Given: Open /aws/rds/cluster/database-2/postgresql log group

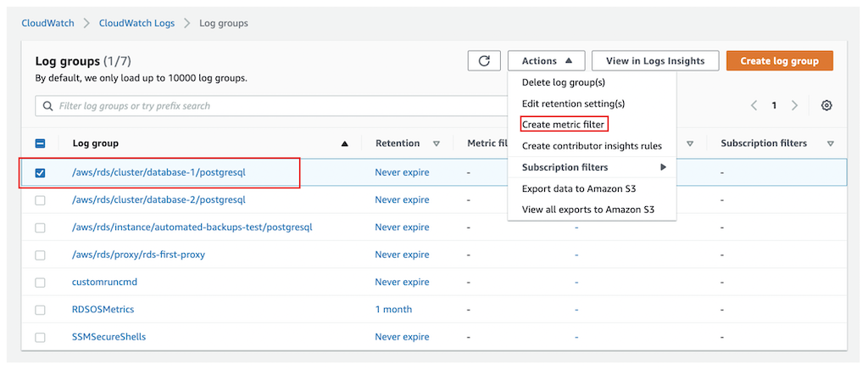Looking at the screenshot, I should click(x=159, y=200).
